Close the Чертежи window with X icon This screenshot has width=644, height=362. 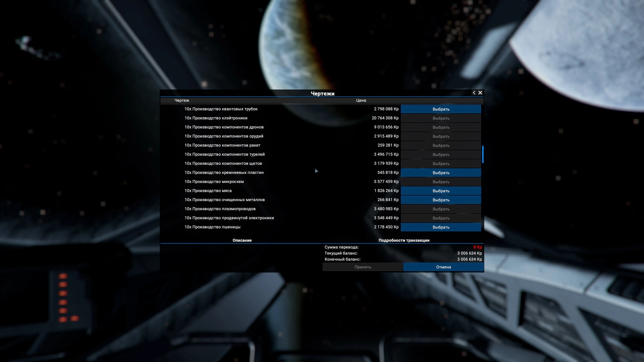[x=480, y=93]
